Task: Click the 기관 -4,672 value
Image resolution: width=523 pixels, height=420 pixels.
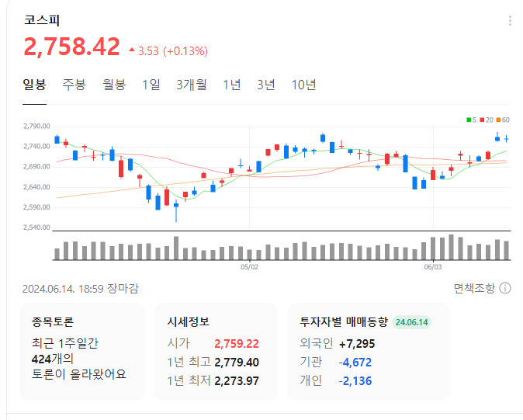Action: click(x=355, y=363)
